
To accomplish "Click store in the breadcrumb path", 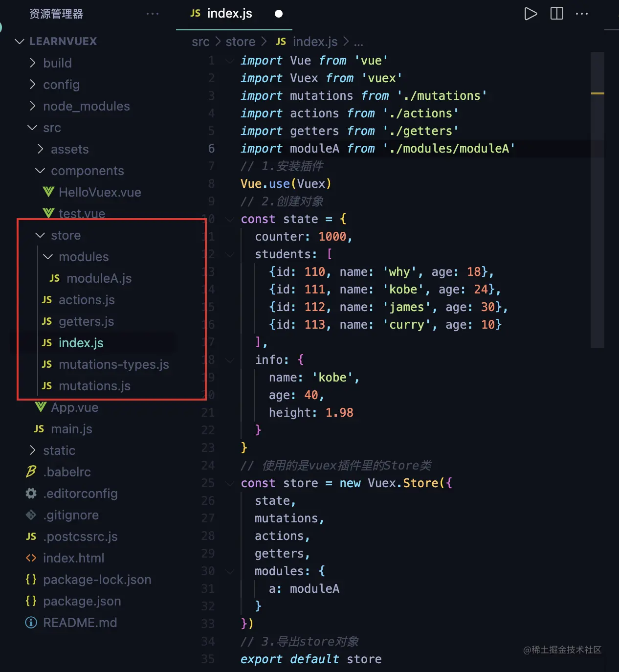I will click(241, 42).
